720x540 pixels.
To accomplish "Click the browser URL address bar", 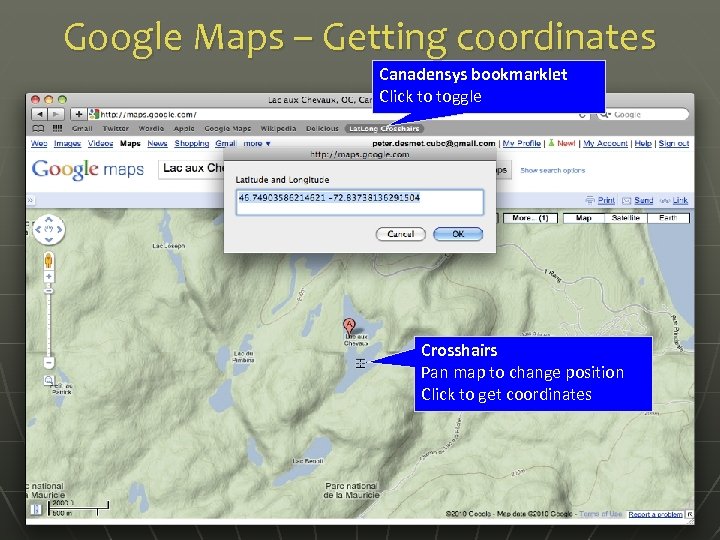I will 338,114.
